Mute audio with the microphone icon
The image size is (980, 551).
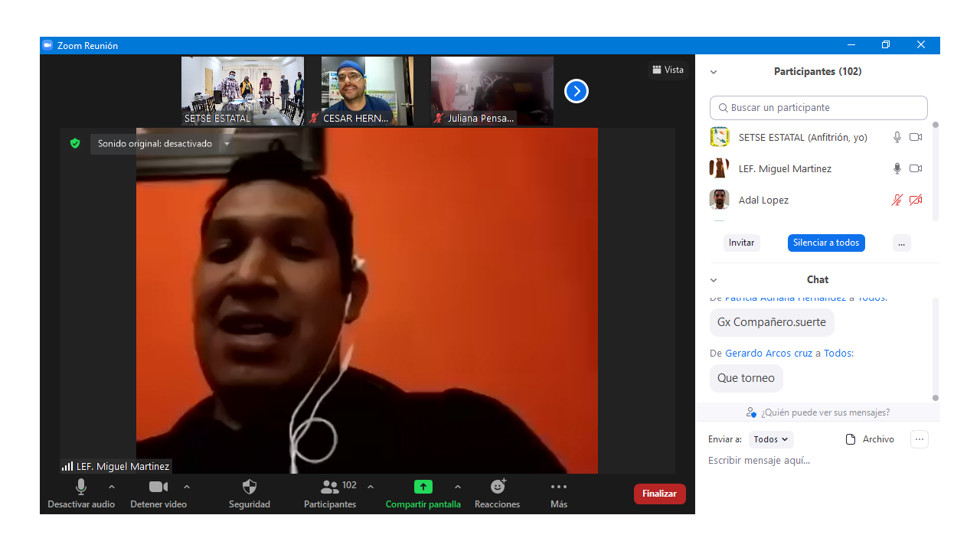[81, 487]
